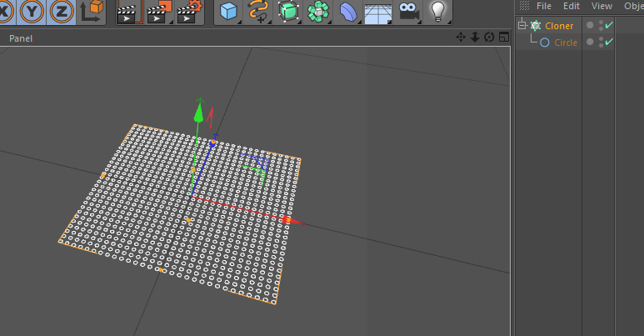
Task: Grab the green Y axis arrow handle
Action: 199,112
